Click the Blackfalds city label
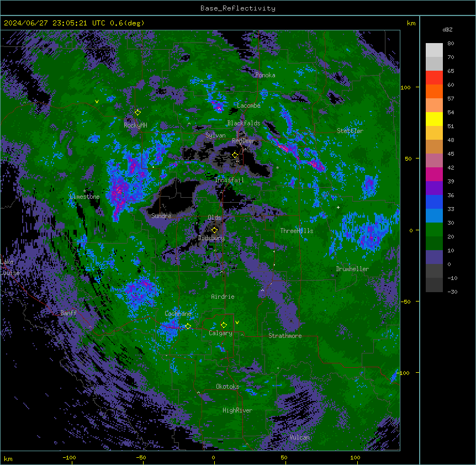This screenshot has width=476, height=465. (244, 123)
